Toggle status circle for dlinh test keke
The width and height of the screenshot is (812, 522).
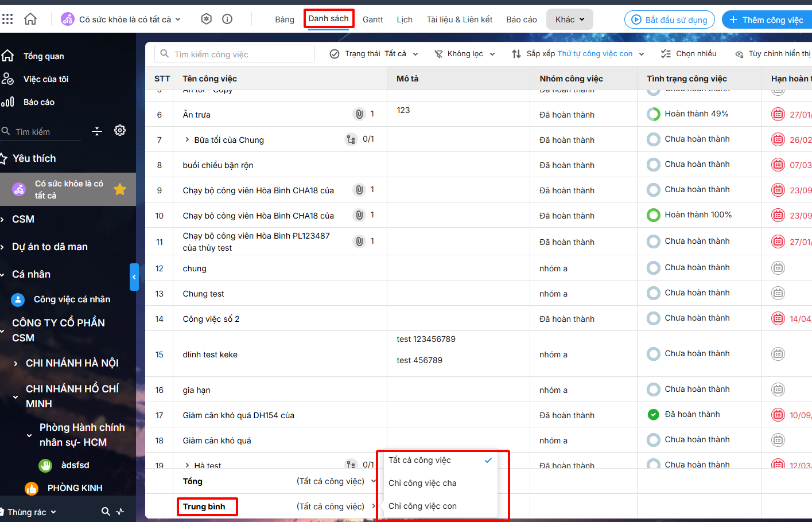(x=653, y=354)
